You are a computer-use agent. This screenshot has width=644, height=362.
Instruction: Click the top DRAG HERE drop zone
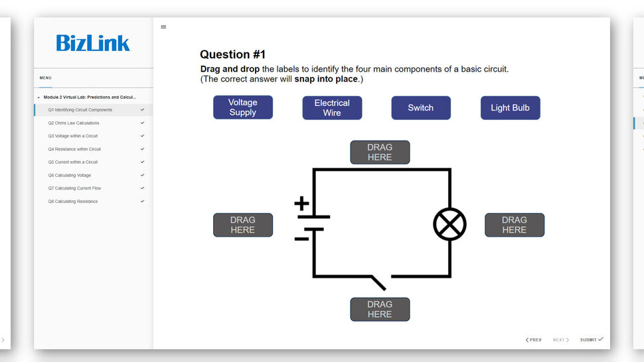click(380, 152)
